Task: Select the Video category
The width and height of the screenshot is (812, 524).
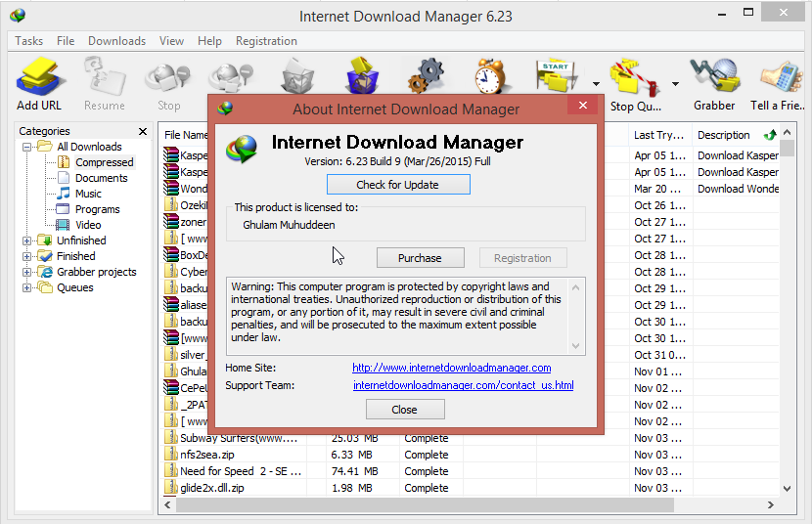Action: click(88, 225)
